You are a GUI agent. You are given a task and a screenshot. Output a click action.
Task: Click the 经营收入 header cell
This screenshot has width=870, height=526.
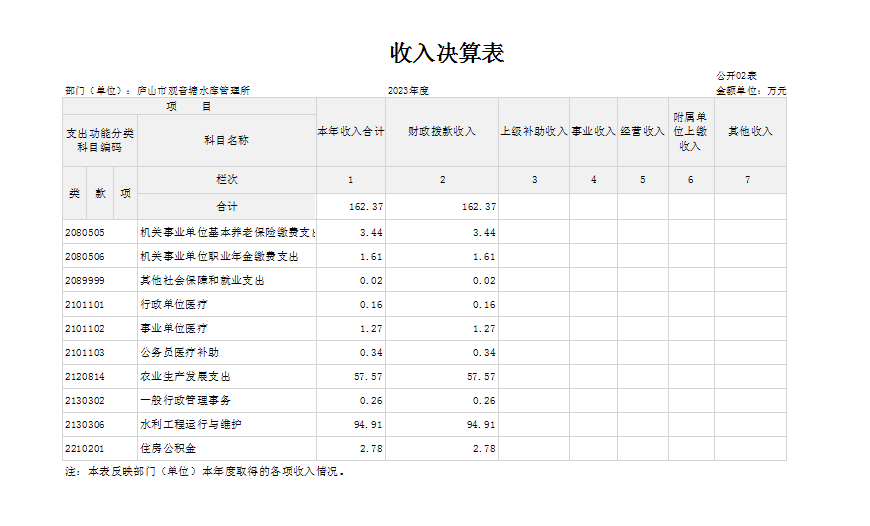click(x=642, y=131)
